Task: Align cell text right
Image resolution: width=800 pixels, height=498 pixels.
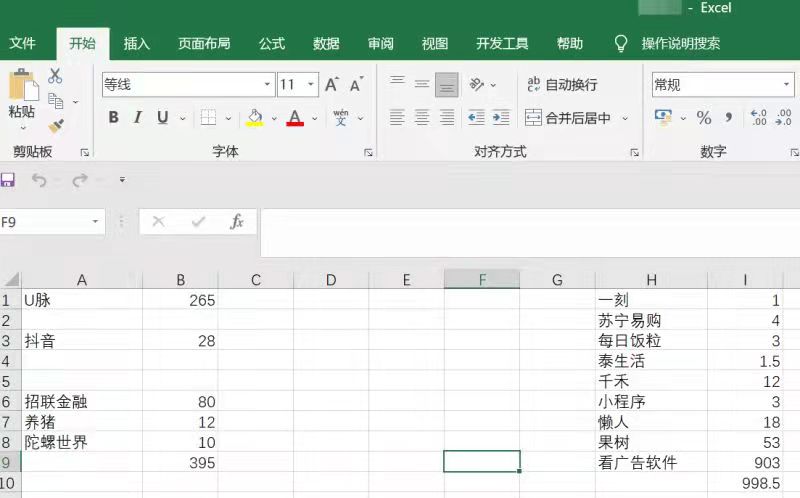Action: [446, 118]
